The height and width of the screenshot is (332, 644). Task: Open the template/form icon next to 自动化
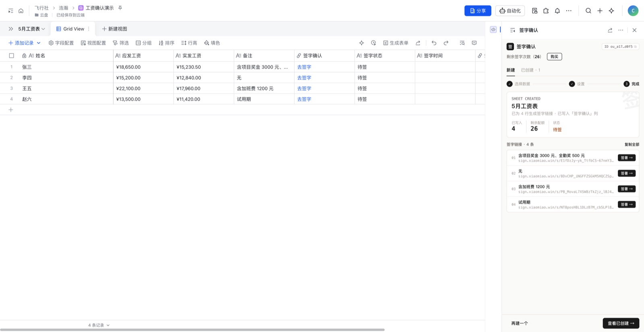click(535, 11)
